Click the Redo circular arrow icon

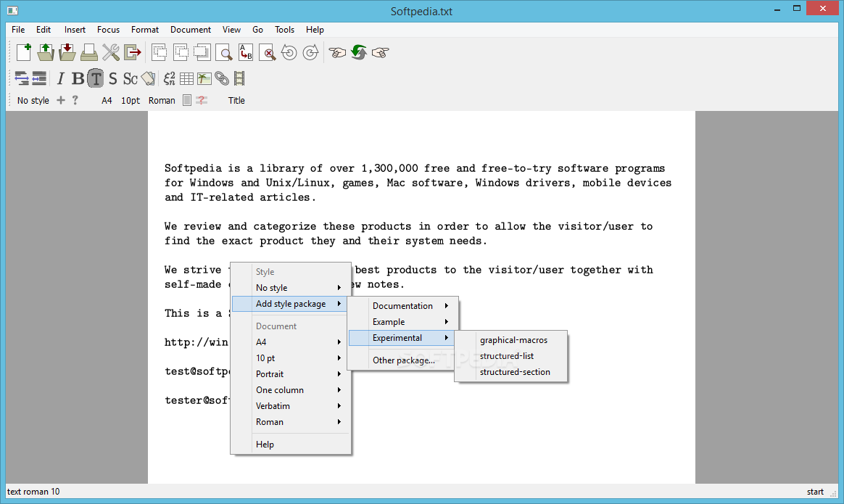(310, 52)
